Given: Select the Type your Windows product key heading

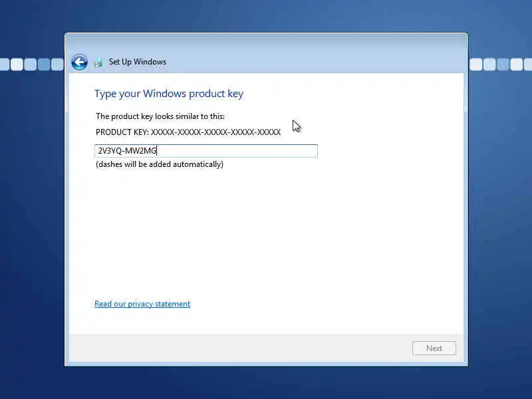Looking at the screenshot, I should coord(169,94).
